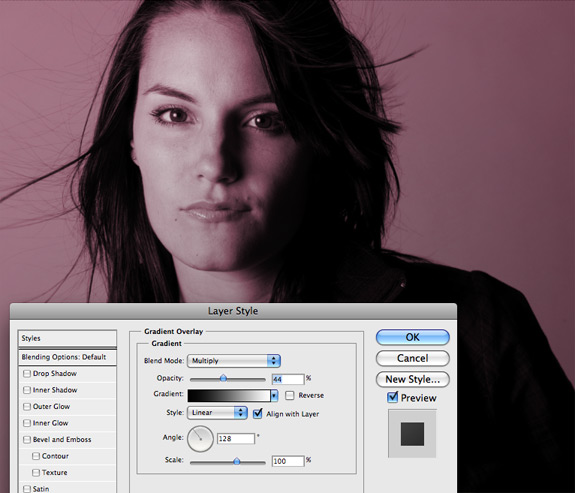Click the Angle dial control
Viewport: 575px width, 493px height.
click(200, 439)
